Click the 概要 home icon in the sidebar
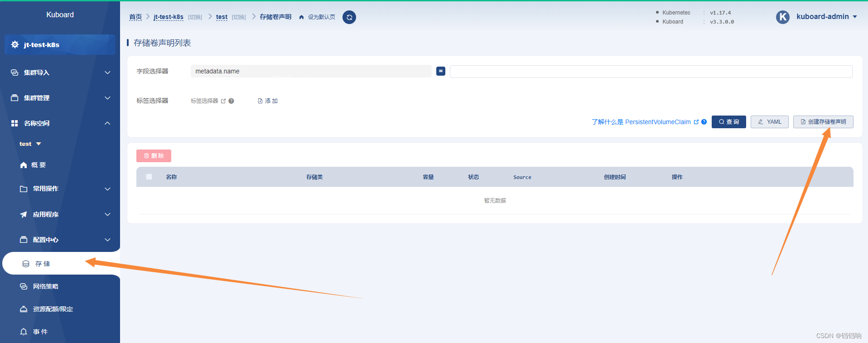 (24, 165)
